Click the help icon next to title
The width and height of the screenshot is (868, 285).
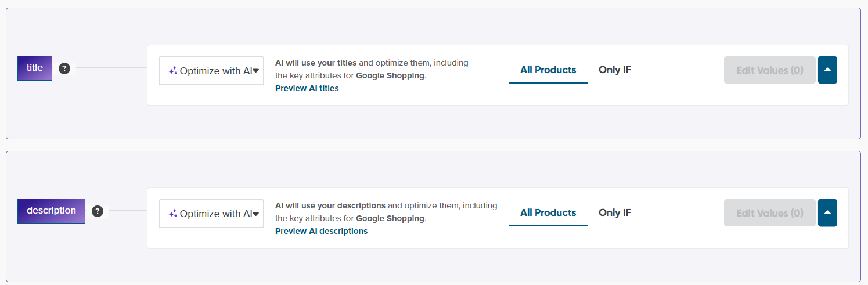[64, 68]
